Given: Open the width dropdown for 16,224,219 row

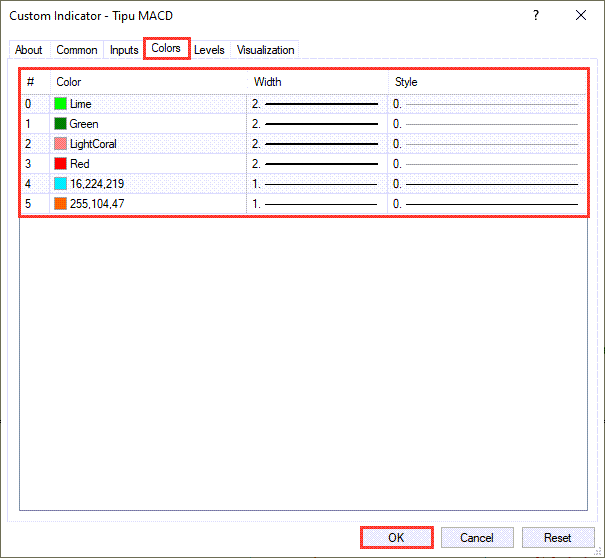Looking at the screenshot, I should click(316, 184).
